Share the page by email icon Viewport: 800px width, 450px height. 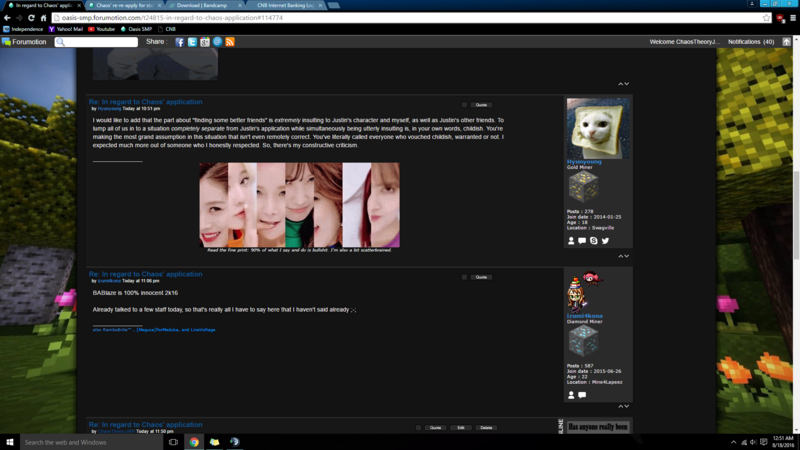217,42
